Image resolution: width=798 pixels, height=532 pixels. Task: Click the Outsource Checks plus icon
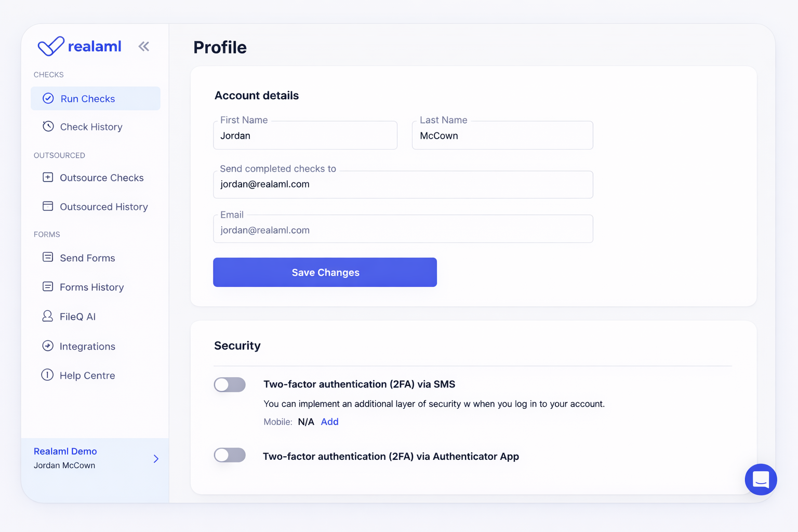point(48,177)
